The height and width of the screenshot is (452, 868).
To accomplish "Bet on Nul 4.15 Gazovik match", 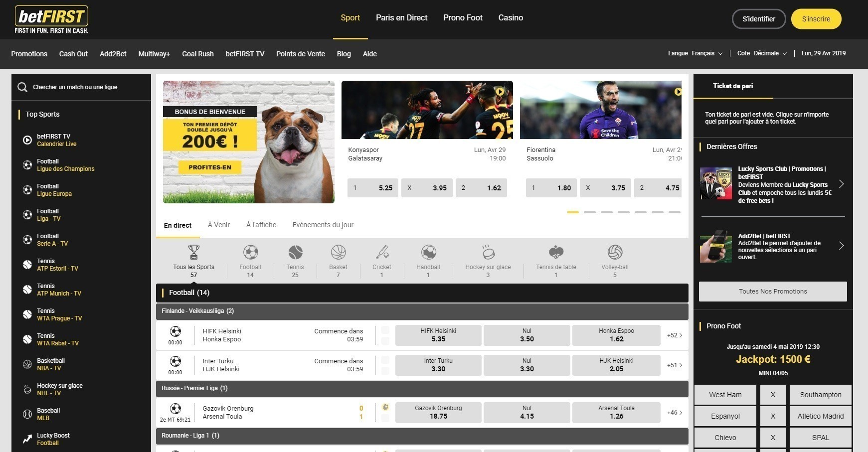I will coord(527,413).
